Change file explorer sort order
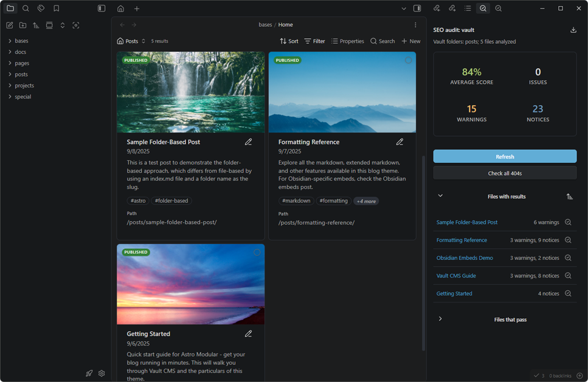The width and height of the screenshot is (588, 382). coord(36,25)
